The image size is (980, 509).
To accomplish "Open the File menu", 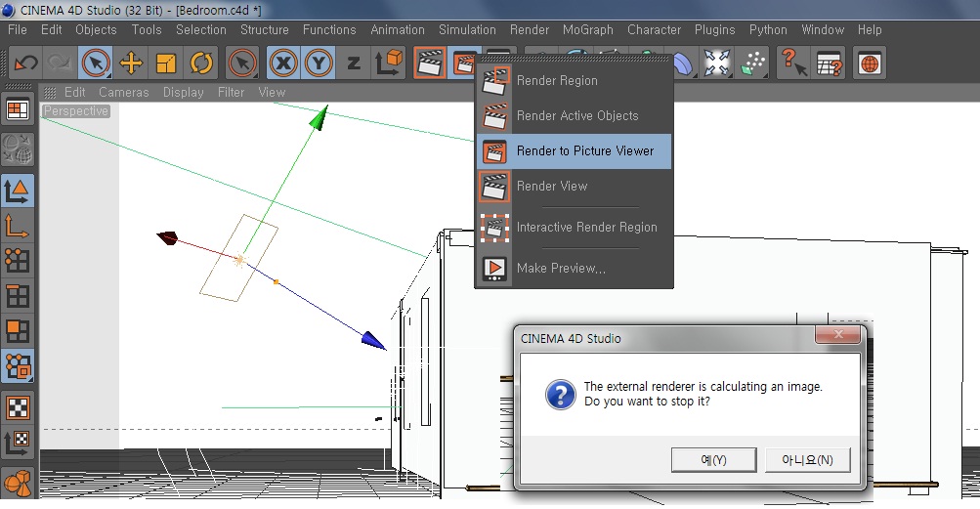I will click(x=17, y=30).
